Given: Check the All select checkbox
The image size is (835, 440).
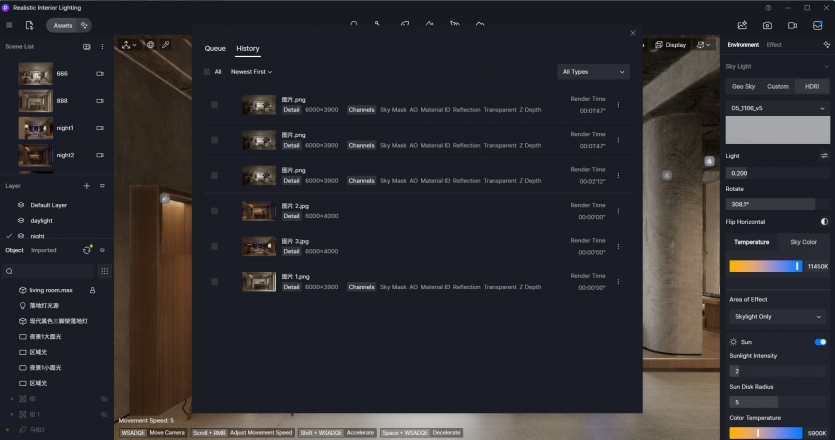Looking at the screenshot, I should [207, 72].
